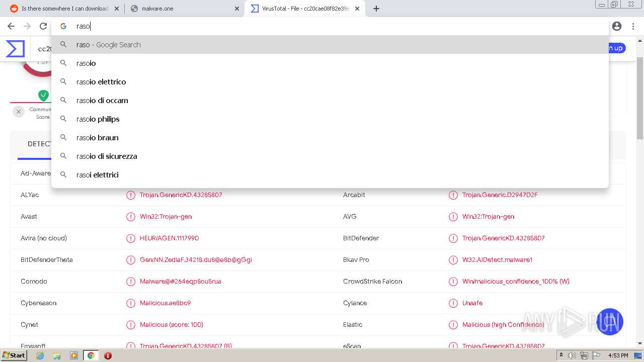Close the malware.one tab
644x362 pixels.
[x=237, y=9]
